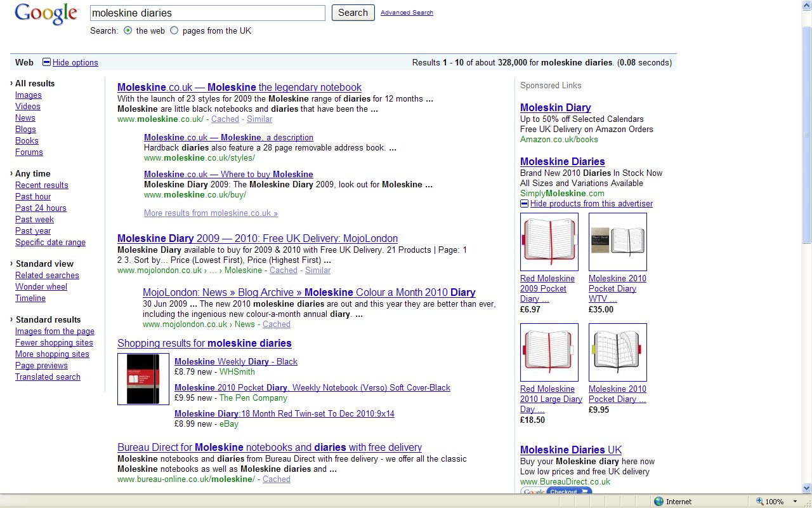Open MojoLondon 'Colour a Month 2010 Diary' blog result
This screenshot has width=812, height=508.
coord(309,293)
